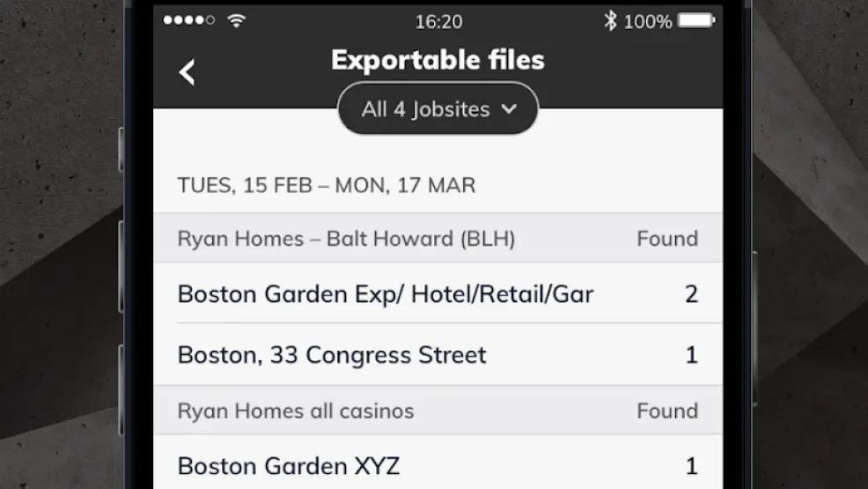Tap the Exportable files title

pyautogui.click(x=438, y=60)
